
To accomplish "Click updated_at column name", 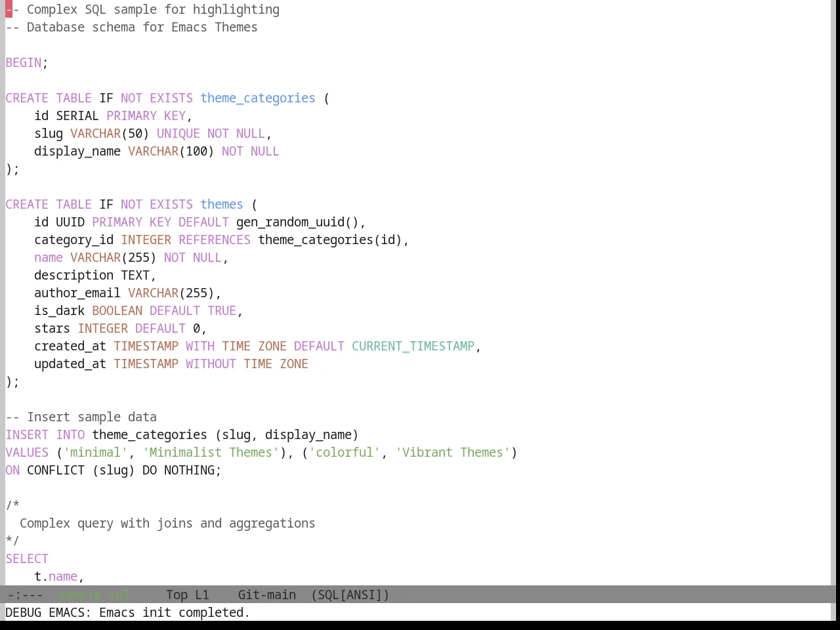I will click(70, 364).
